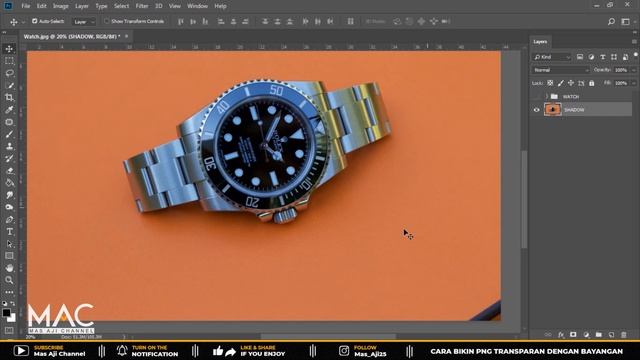The width and height of the screenshot is (640, 360).
Task: Delete layer with trash icon
Action: (x=623, y=335)
